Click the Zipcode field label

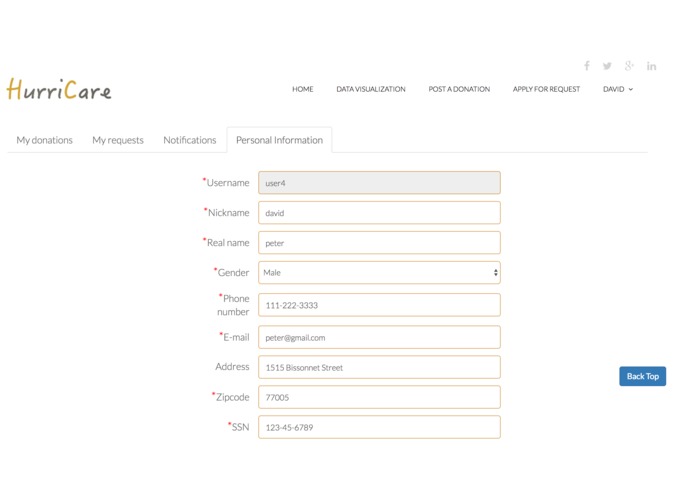pyautogui.click(x=230, y=397)
